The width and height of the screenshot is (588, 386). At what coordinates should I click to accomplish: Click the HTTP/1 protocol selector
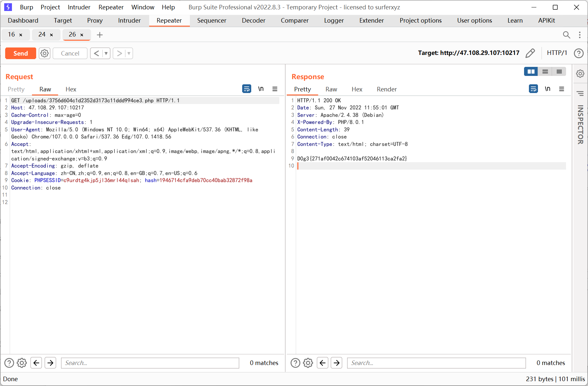tap(557, 53)
